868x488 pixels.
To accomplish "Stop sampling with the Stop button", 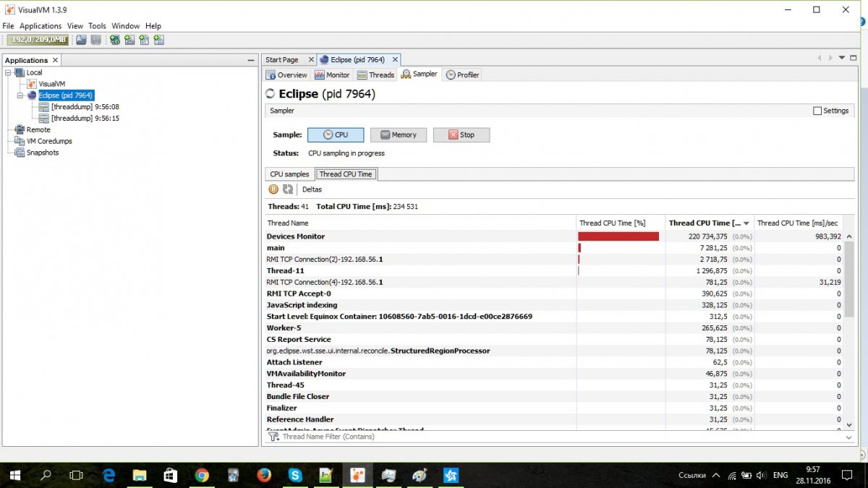I will tap(461, 135).
